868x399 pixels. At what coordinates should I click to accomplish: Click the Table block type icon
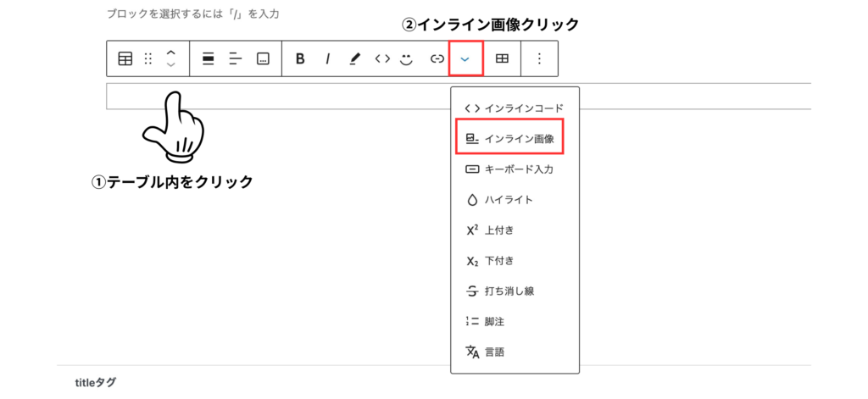[125, 58]
